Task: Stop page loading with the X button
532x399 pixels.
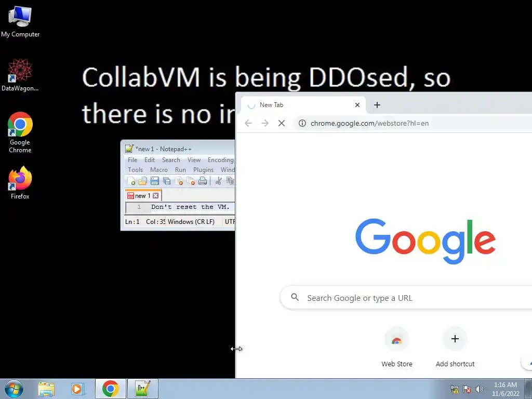Action: coord(281,123)
